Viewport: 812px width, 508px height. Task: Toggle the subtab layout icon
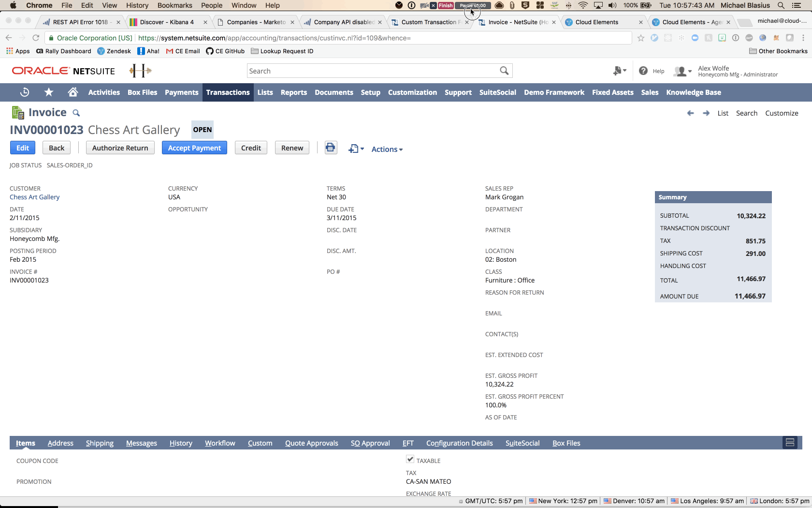tap(790, 443)
